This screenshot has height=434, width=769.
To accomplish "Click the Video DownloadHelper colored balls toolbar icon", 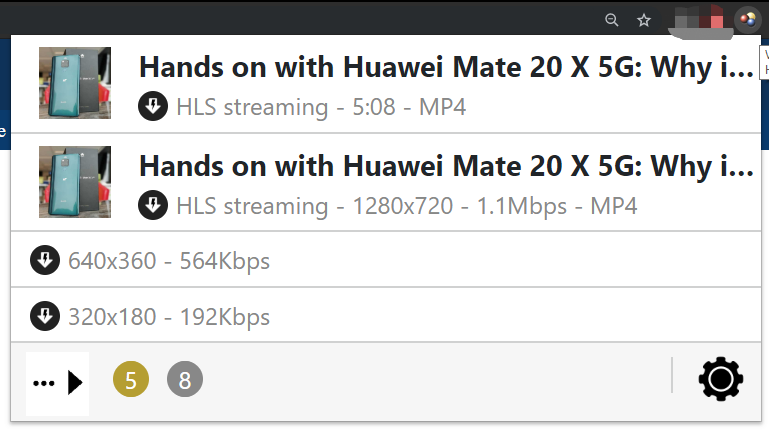I will pos(748,20).
